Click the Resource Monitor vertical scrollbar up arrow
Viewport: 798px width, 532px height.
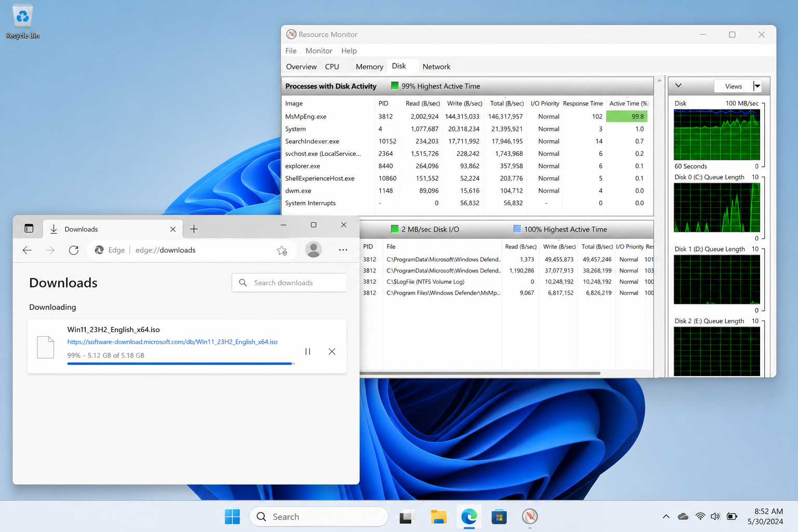tap(659, 81)
